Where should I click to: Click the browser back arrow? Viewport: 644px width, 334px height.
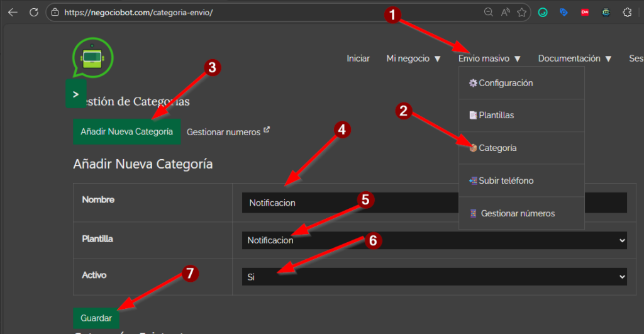pyautogui.click(x=13, y=12)
